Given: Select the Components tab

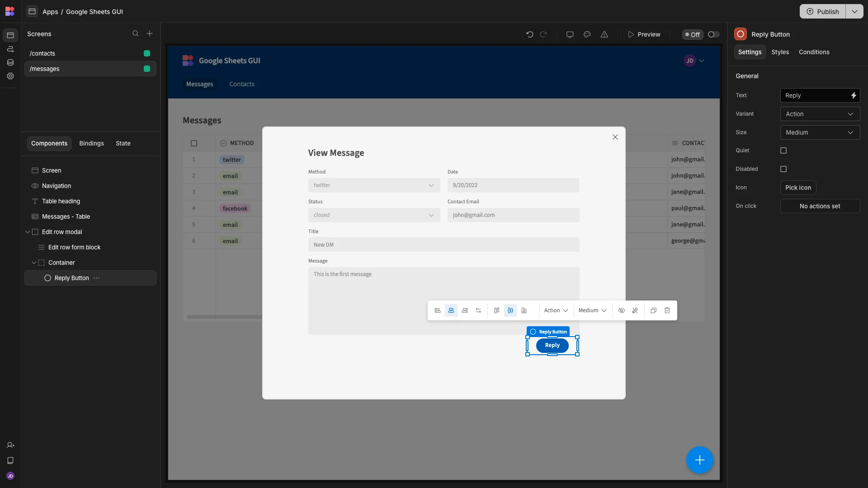Looking at the screenshot, I should (49, 143).
